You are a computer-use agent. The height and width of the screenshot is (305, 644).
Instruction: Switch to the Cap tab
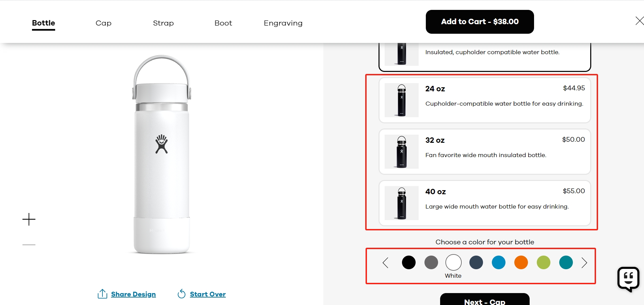click(103, 23)
